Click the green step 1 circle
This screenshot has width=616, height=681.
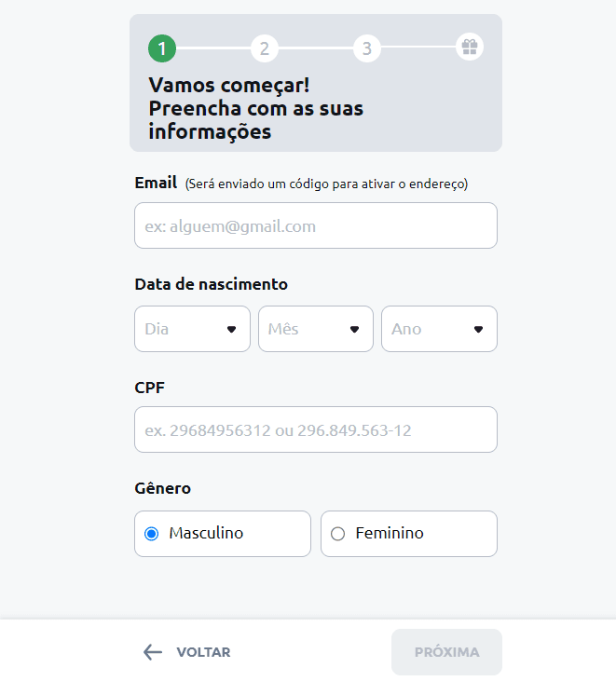coord(162,48)
